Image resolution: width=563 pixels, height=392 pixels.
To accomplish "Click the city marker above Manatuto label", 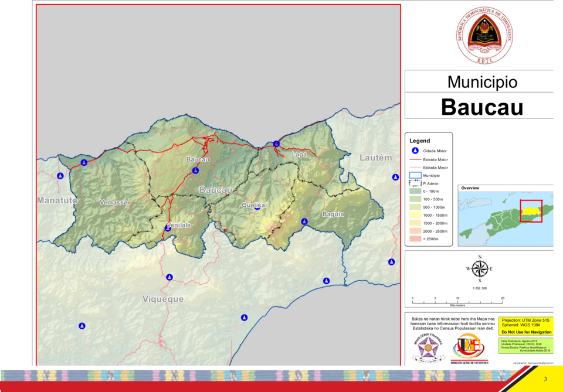I will 60,176.
